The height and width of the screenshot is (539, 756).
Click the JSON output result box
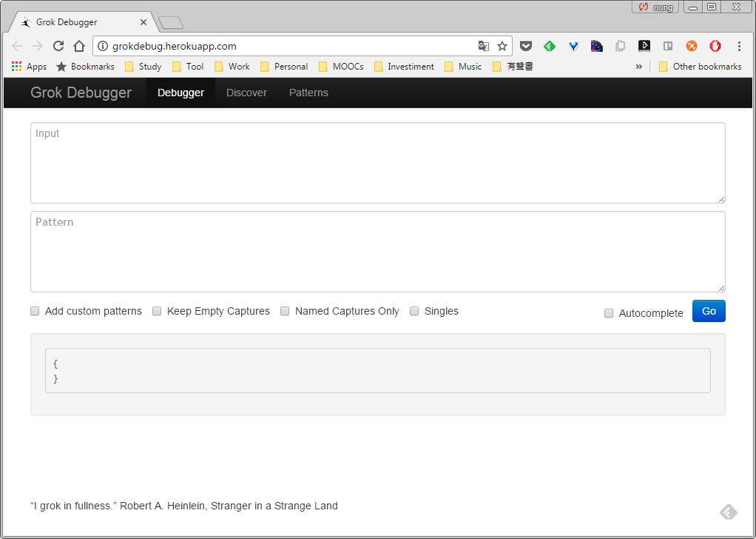pos(378,371)
